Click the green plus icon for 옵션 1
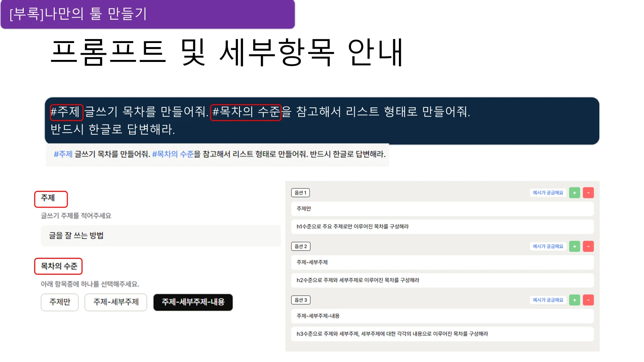Screen dimensions: 644x362 coord(574,193)
